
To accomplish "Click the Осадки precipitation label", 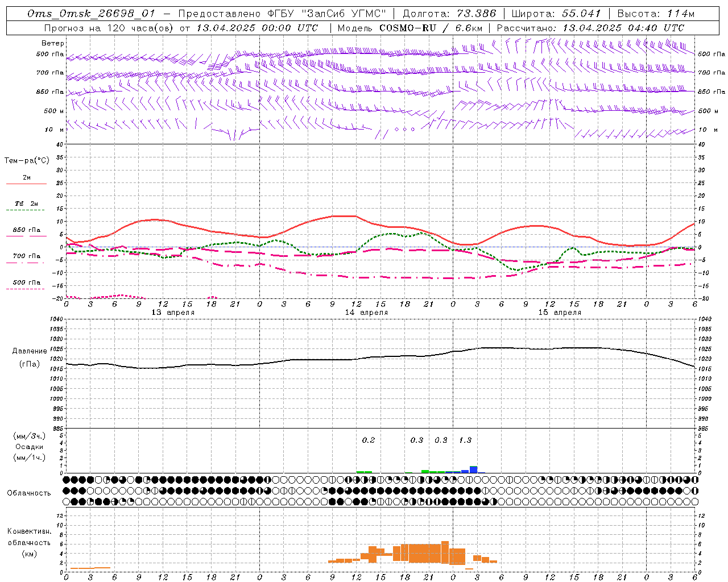I will point(30,447).
